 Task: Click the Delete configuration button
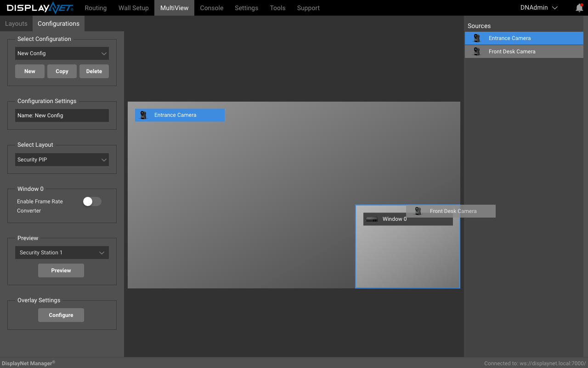[x=94, y=71]
